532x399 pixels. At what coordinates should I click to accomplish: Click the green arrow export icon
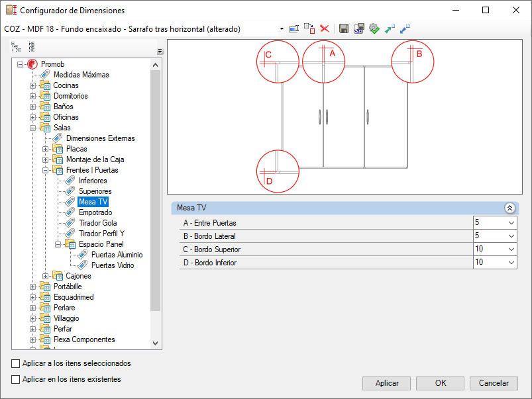pos(390,28)
